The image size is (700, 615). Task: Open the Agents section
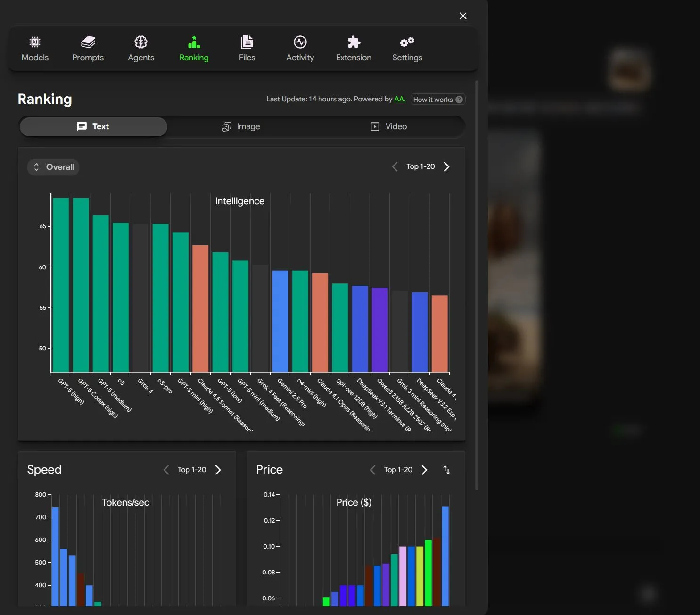[x=140, y=49]
